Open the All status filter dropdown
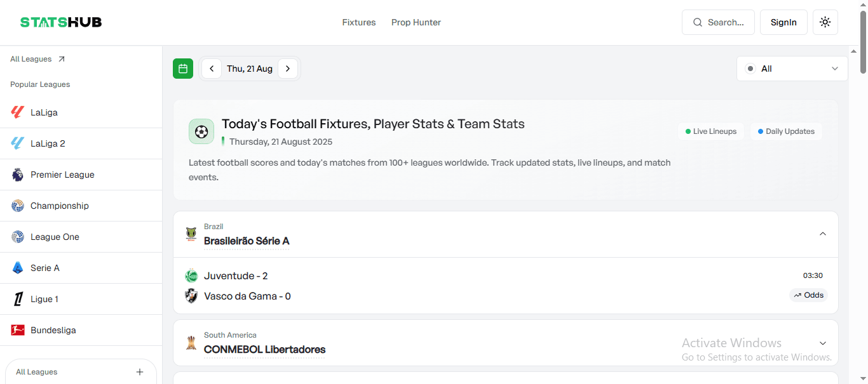Screen dimensions: 868x384 coord(792,69)
